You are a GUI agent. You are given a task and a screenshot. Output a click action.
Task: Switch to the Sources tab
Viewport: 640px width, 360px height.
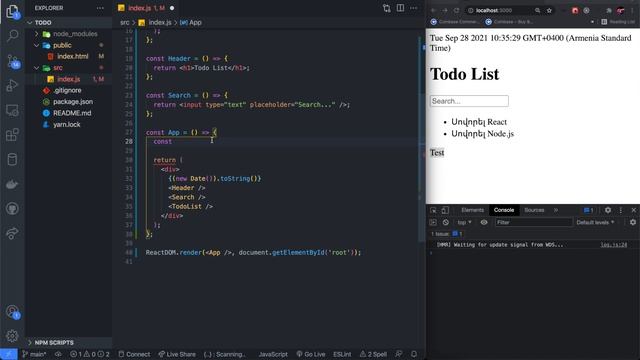(x=534, y=210)
